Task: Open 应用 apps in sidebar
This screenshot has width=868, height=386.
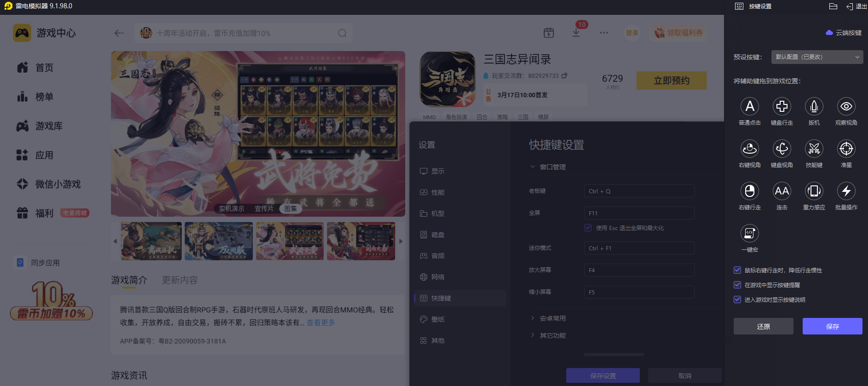Action: click(35, 155)
